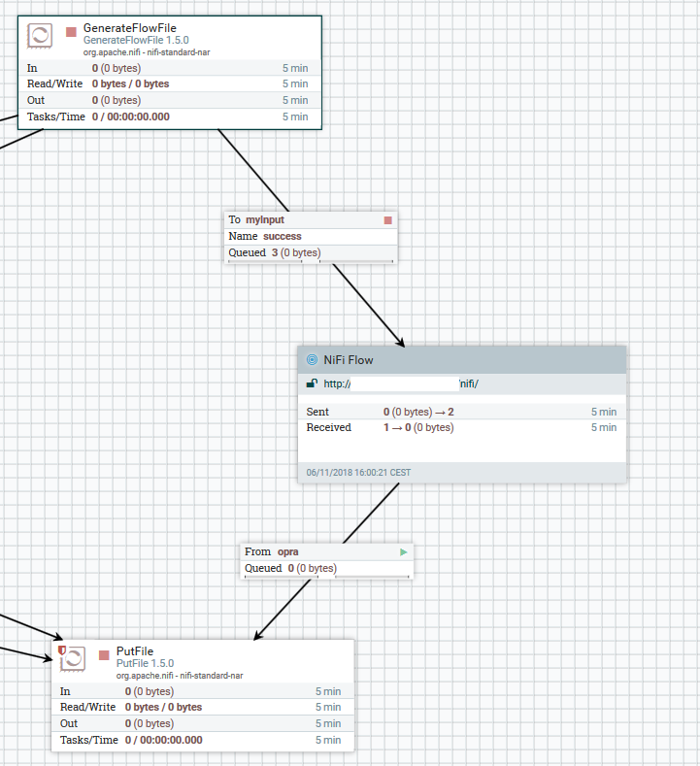This screenshot has width=700, height=766.
Task: Click the red stopped icon on myInput connection
Action: 387,220
